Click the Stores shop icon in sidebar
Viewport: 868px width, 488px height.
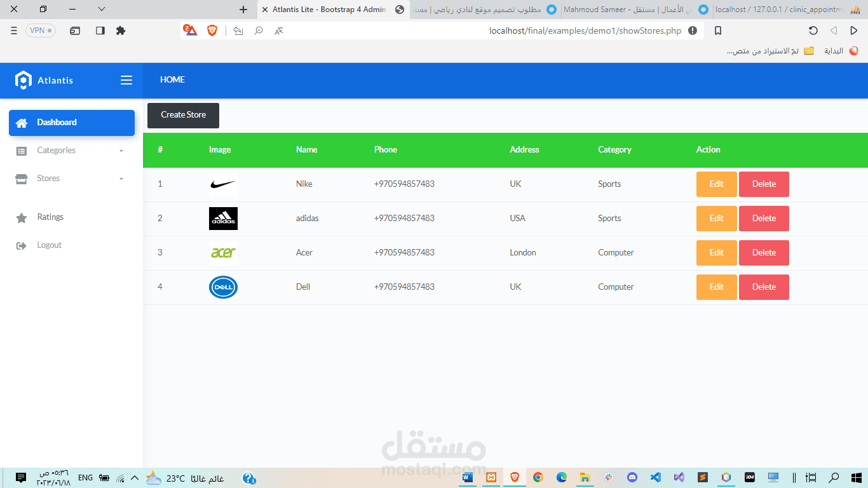click(22, 179)
